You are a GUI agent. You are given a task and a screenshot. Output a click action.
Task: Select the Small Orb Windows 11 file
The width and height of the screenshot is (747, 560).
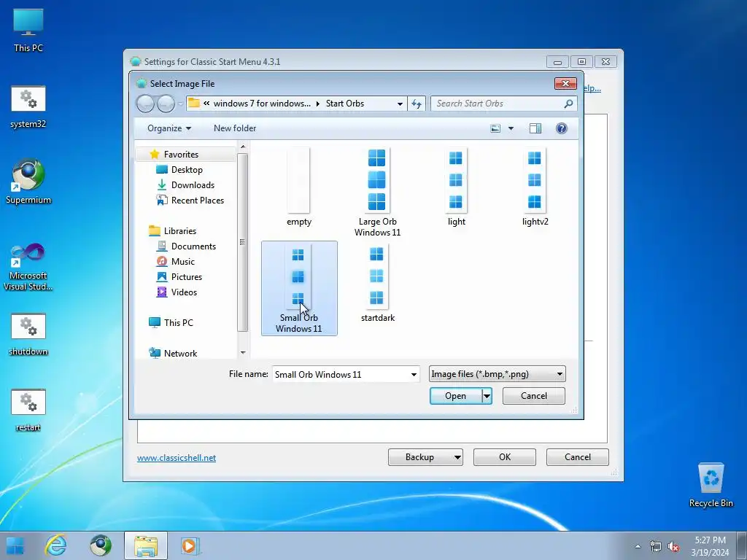(299, 288)
